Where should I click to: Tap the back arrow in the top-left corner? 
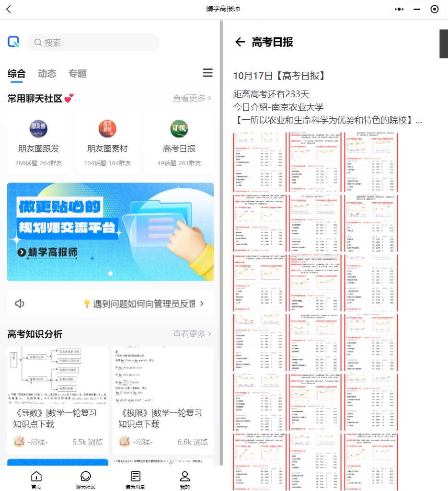pyautogui.click(x=9, y=9)
